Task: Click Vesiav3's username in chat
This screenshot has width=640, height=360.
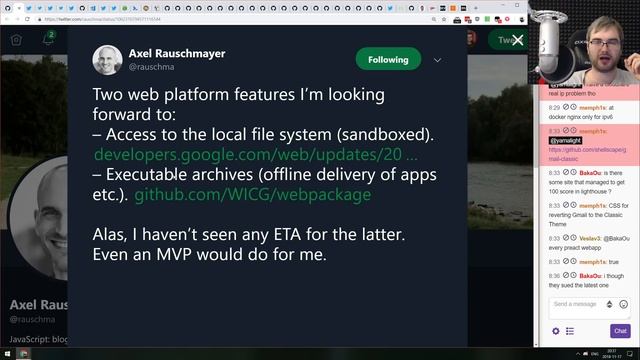Action: pyautogui.click(x=590, y=238)
